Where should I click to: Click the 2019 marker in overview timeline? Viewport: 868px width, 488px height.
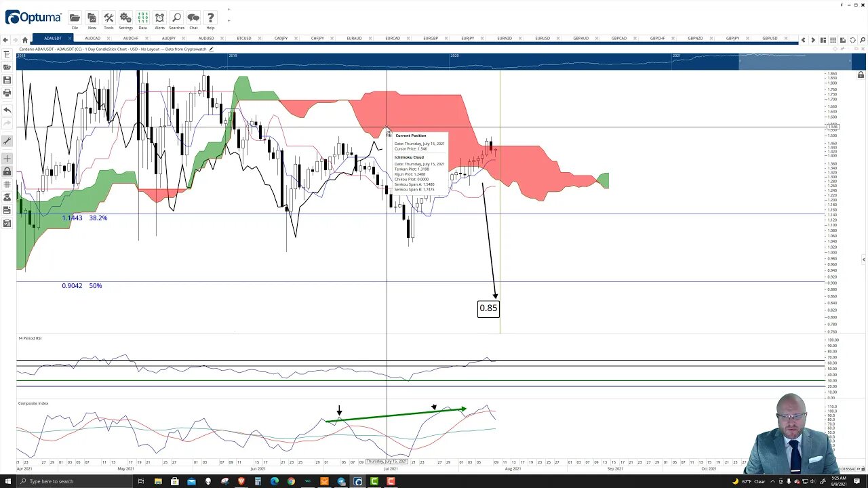(233, 56)
